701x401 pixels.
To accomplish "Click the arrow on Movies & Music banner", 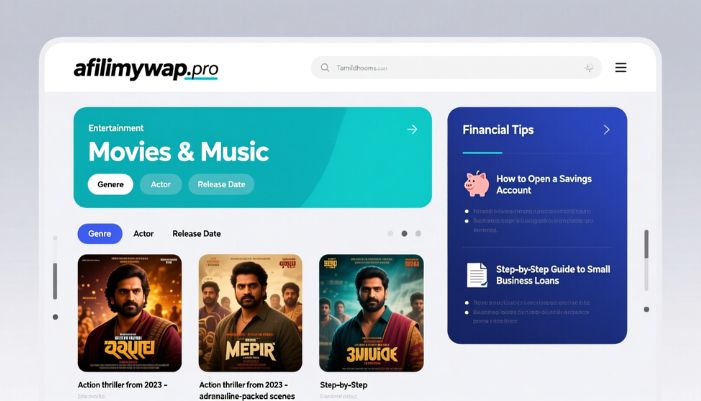I will 412,130.
